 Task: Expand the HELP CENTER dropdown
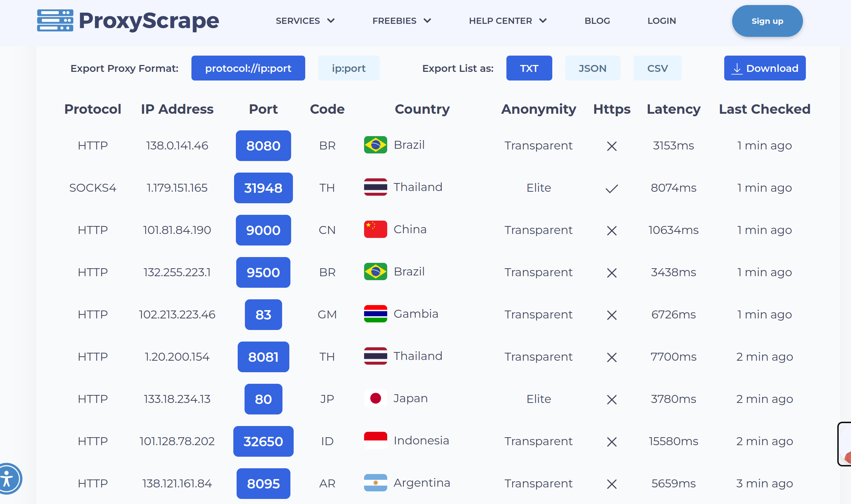pyautogui.click(x=507, y=21)
